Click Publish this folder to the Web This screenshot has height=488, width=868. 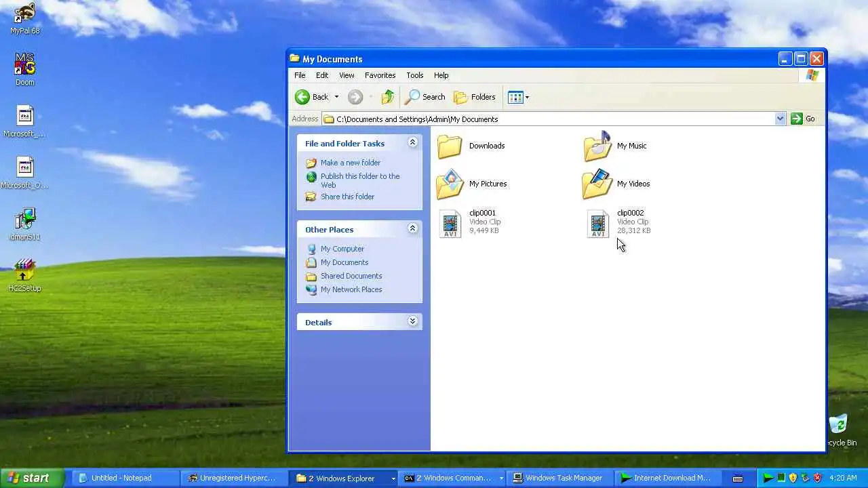(360, 180)
